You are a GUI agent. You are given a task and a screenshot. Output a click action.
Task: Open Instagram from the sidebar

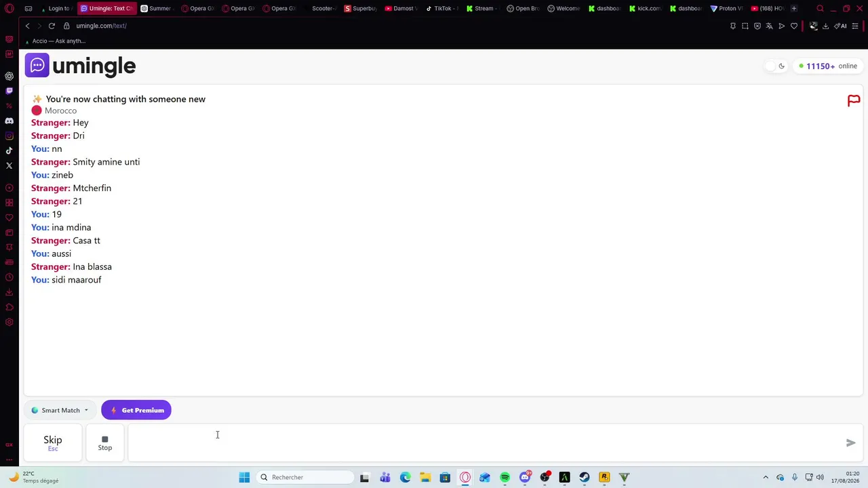click(9, 136)
